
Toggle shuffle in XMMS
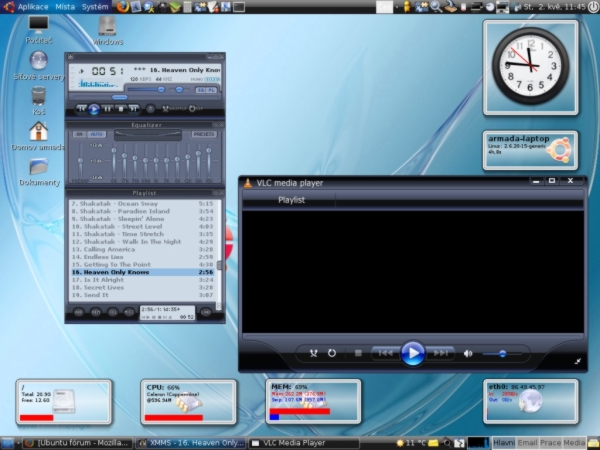(174, 109)
